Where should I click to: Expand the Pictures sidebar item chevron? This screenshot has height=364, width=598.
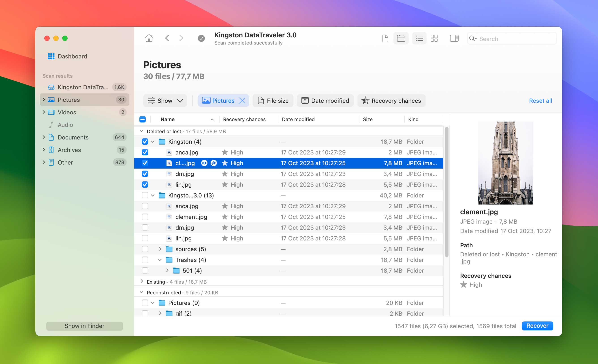tap(44, 100)
